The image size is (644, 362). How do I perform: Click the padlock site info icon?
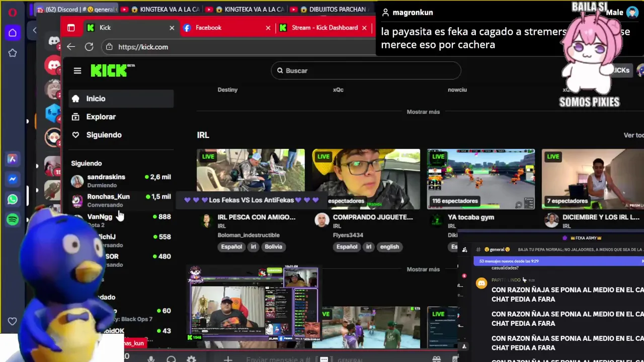point(110,47)
